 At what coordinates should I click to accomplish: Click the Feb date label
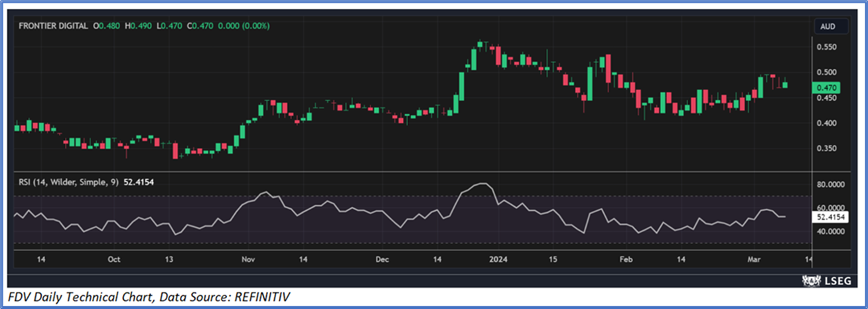click(626, 259)
